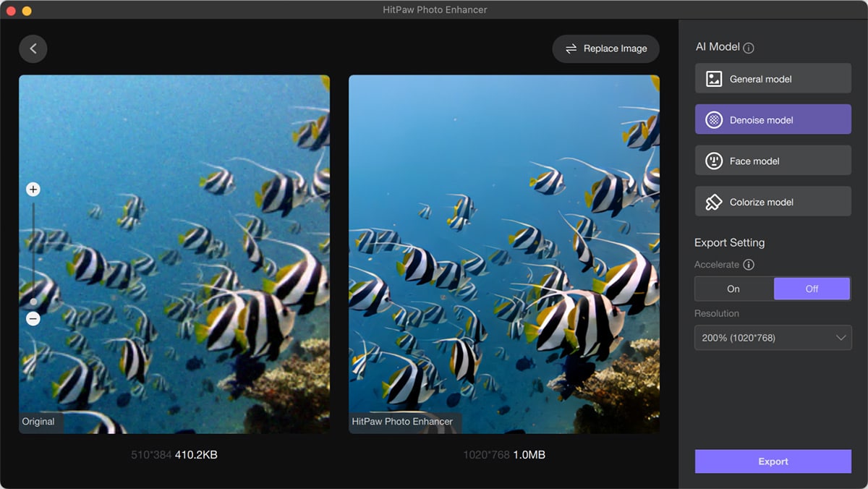Viewport: 868px width, 489px height.
Task: Open the AI Model info icon
Action: tap(749, 48)
